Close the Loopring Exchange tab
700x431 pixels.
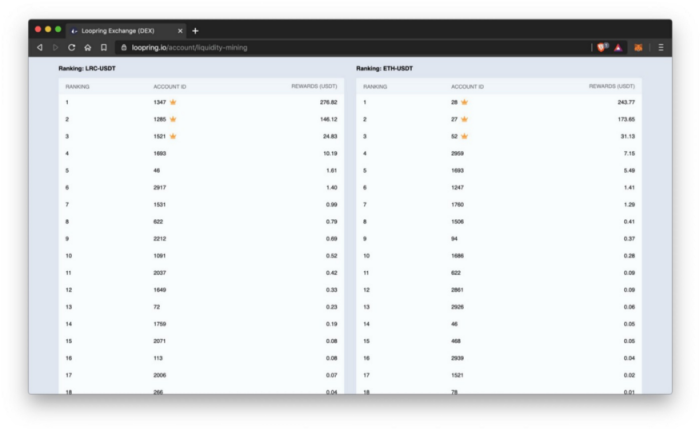pos(180,31)
